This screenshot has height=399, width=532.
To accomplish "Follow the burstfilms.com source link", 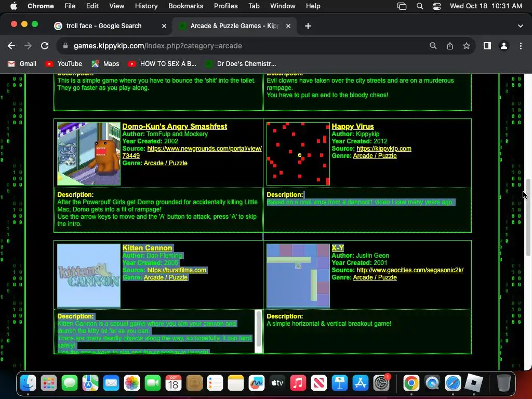I will click(177, 270).
